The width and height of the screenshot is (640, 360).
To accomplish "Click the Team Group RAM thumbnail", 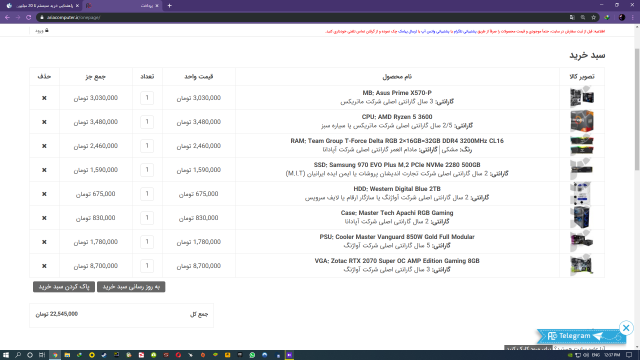I will point(582,146).
